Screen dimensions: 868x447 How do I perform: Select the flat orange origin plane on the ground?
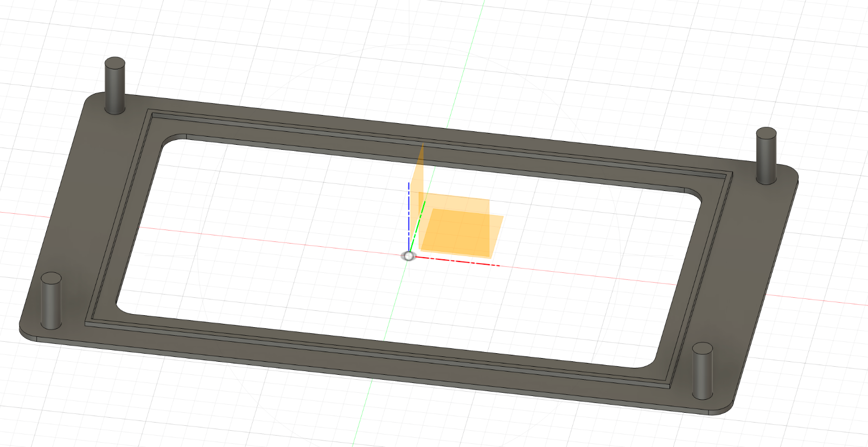coord(462,233)
